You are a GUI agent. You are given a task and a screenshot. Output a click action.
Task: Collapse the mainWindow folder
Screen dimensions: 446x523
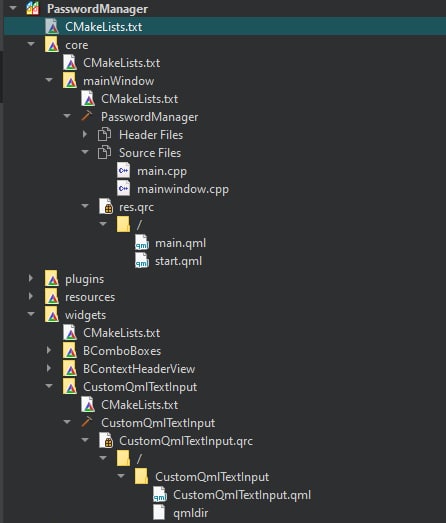[x=49, y=80]
